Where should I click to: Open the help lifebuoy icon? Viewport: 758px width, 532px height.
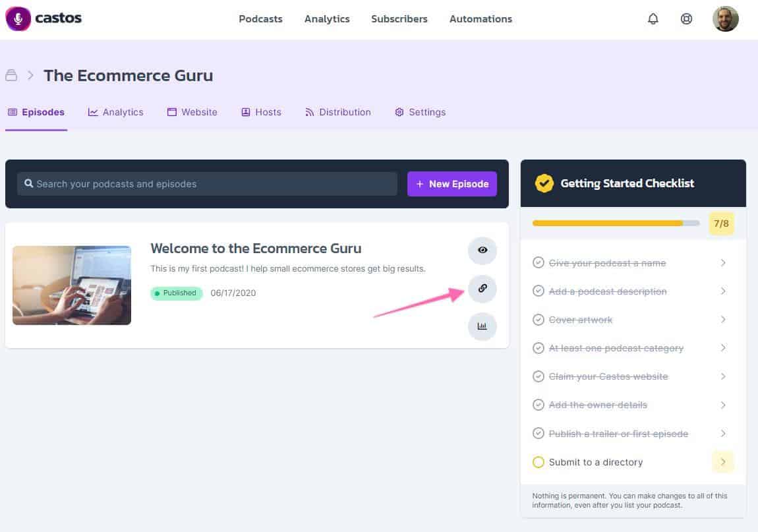686,19
